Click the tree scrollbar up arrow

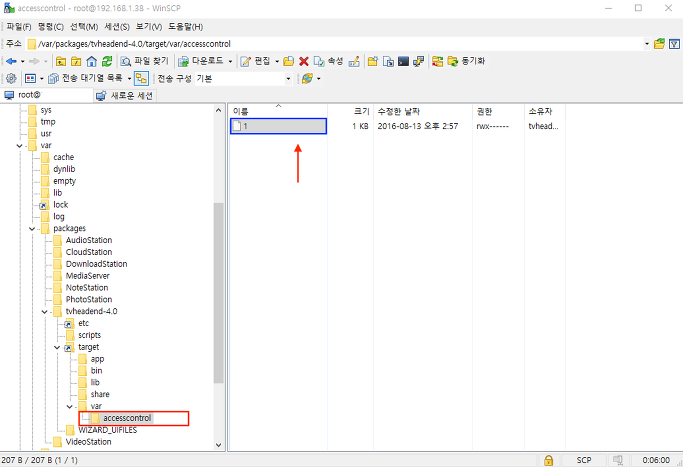click(219, 110)
